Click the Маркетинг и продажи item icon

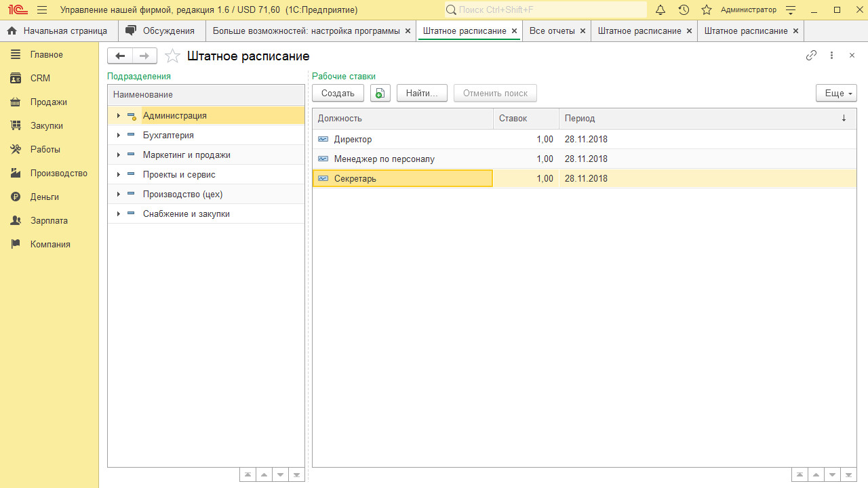[x=131, y=155]
